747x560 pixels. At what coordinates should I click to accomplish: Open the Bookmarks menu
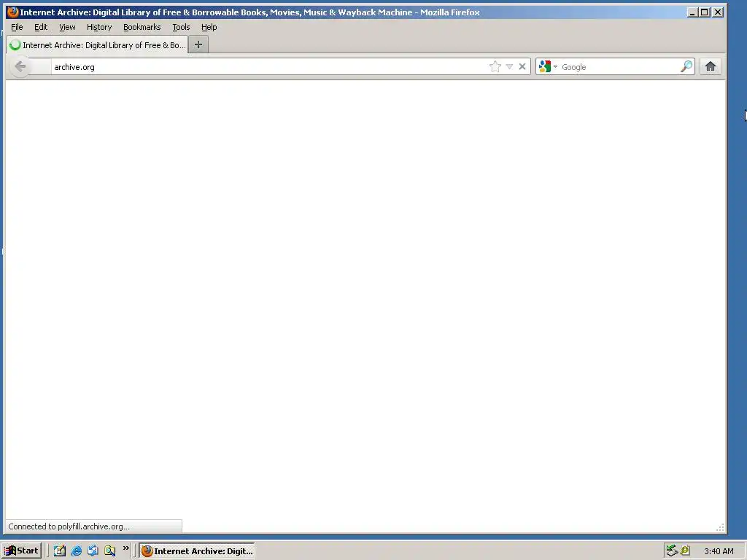(x=142, y=27)
